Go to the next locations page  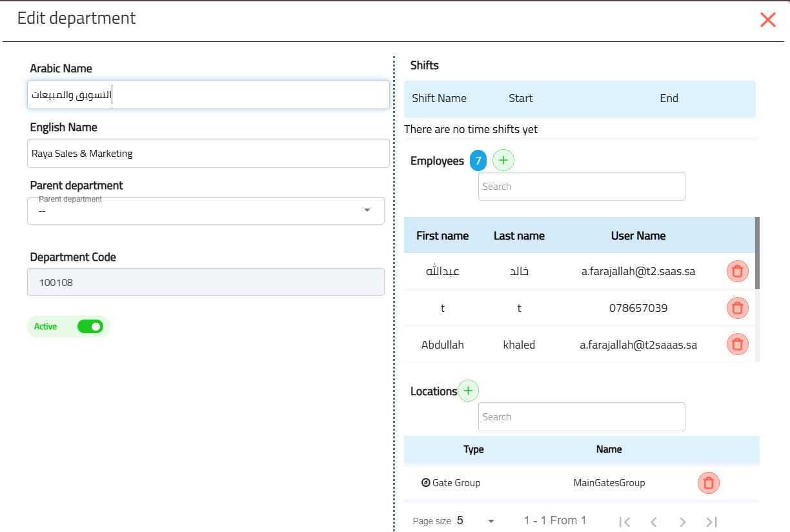coord(682,522)
